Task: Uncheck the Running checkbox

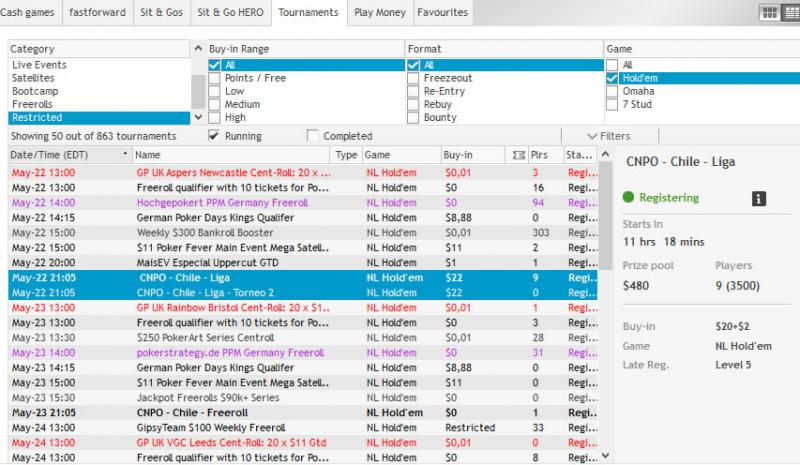Action: (x=214, y=136)
